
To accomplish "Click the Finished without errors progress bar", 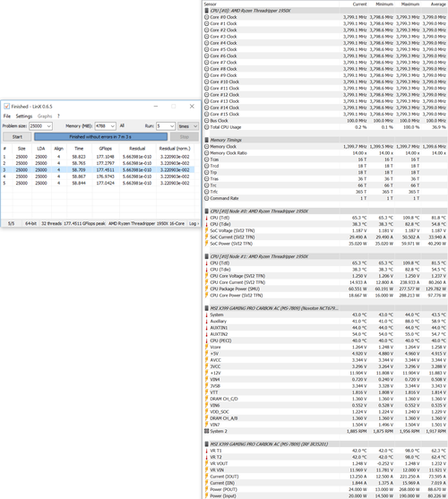I will point(100,137).
